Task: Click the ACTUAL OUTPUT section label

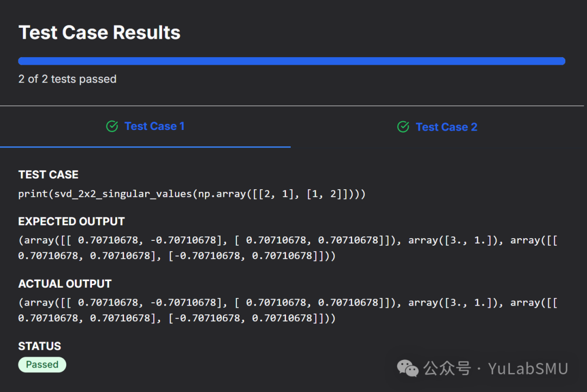Action: [x=65, y=284]
